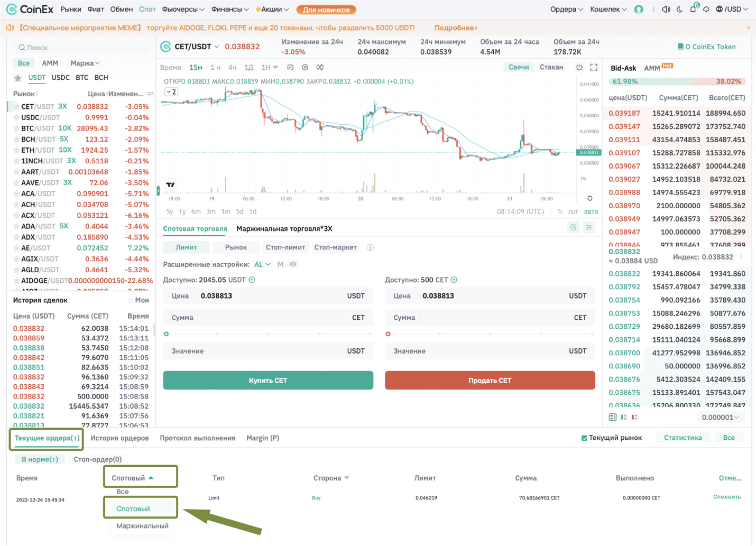
Task: Add USDT funds via plus icon
Action: pyautogui.click(x=252, y=280)
